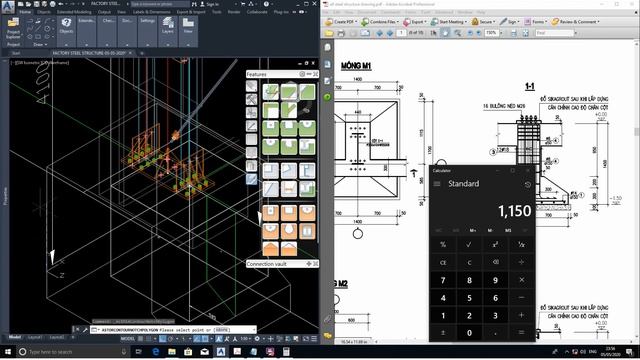This screenshot has height=360, width=640.
Task: Click the command line customize wrench icon
Action: pos(85,329)
